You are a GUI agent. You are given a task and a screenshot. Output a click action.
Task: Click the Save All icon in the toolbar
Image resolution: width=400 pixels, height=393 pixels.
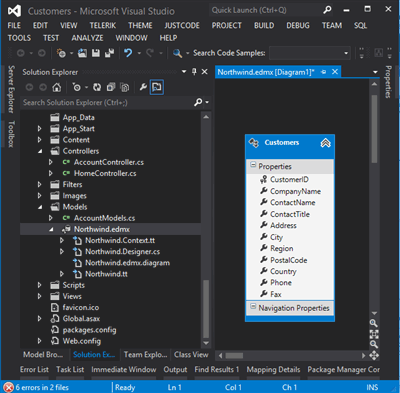[109, 53]
